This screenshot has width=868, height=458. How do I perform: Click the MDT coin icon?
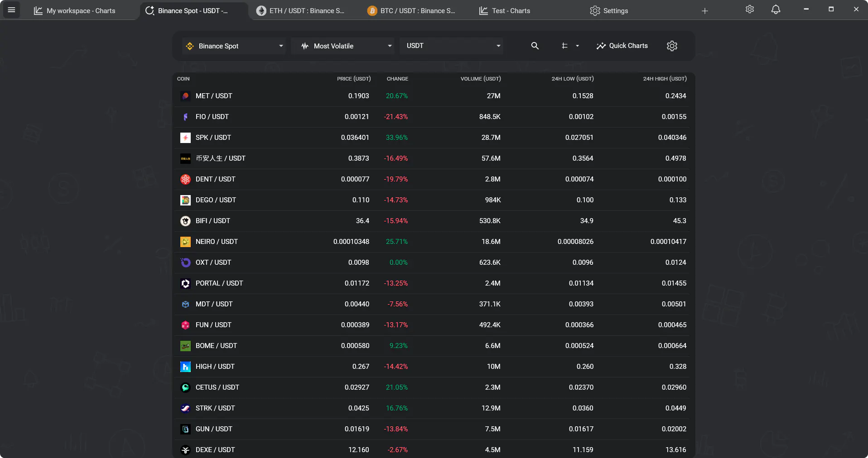point(185,304)
